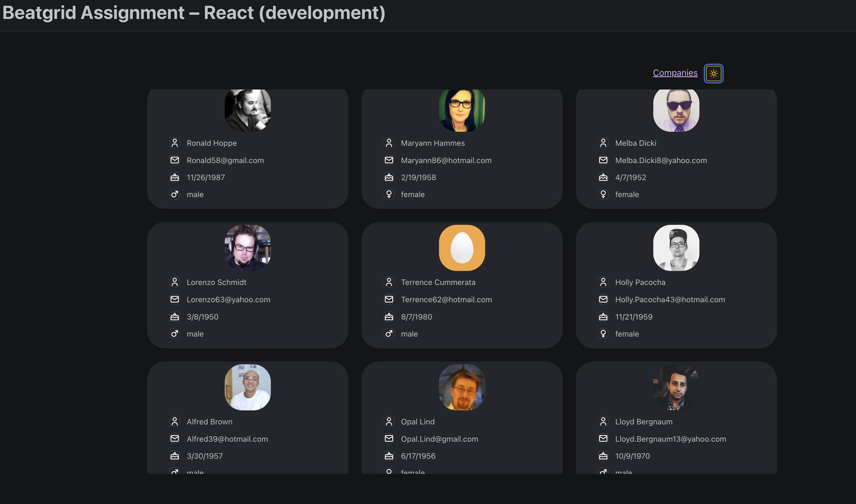Click the male gender icon on Lorenzo Schmidt's card
The image size is (856, 504).
[x=175, y=334]
